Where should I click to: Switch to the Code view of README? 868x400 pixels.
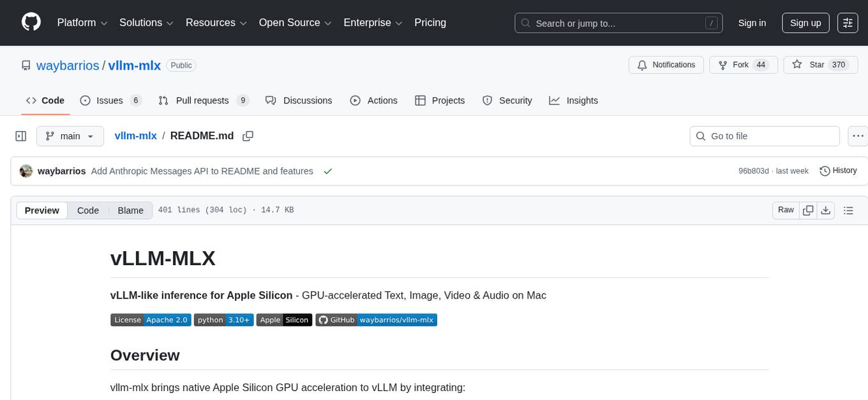click(x=87, y=210)
